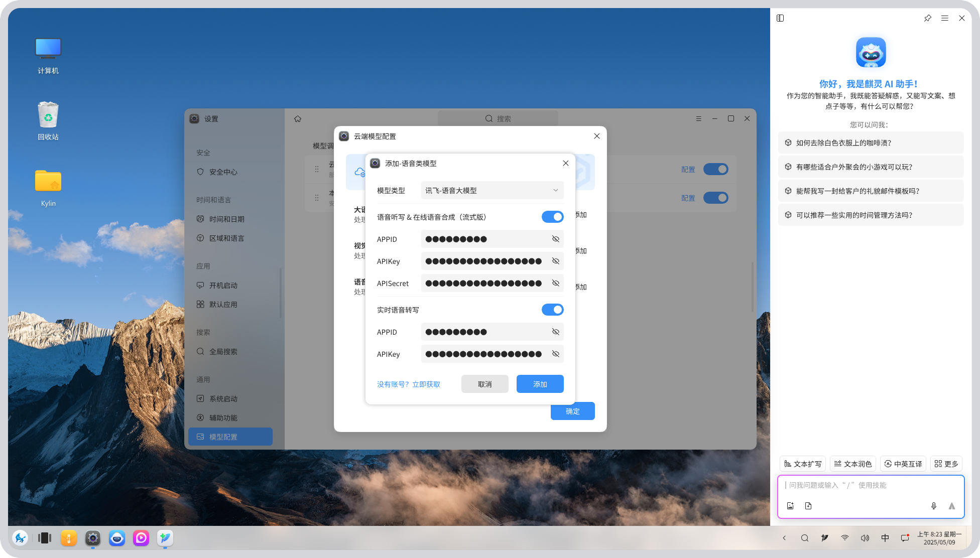Screen dimensions: 980x558
Task: Click the volume icon in system tray
Action: tap(865, 538)
